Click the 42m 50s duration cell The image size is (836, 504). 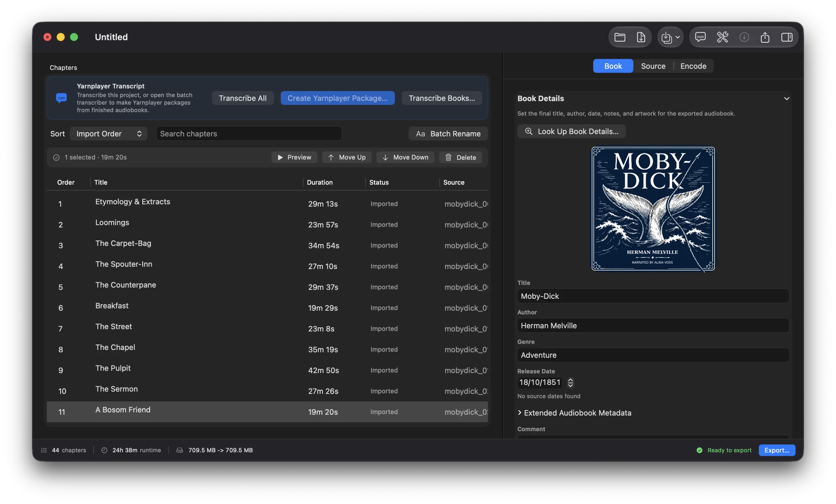[323, 370]
